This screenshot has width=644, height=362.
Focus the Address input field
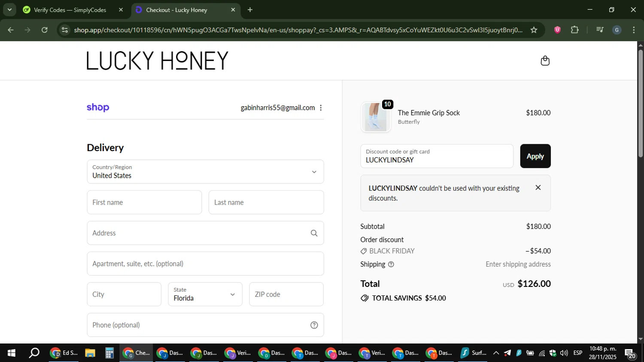205,233
